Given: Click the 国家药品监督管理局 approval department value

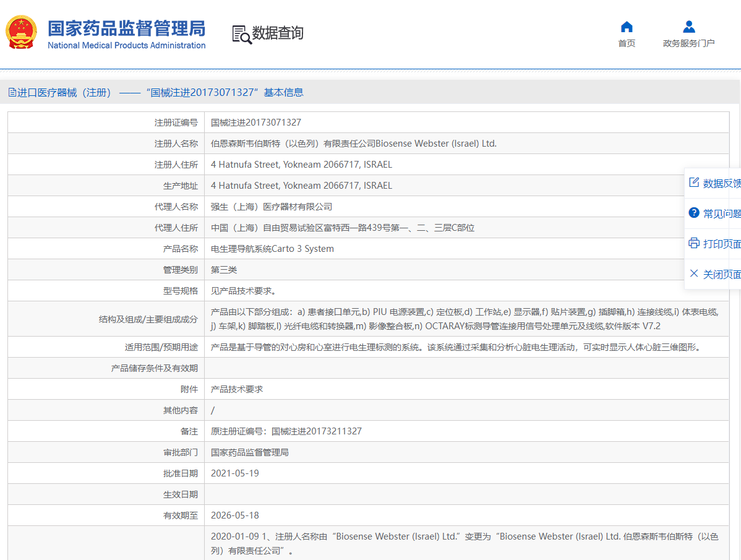Looking at the screenshot, I should (249, 452).
